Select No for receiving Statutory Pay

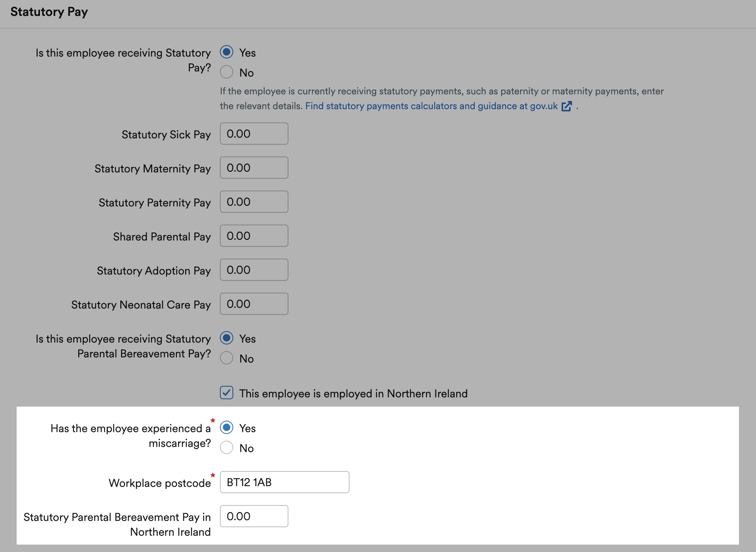(227, 72)
